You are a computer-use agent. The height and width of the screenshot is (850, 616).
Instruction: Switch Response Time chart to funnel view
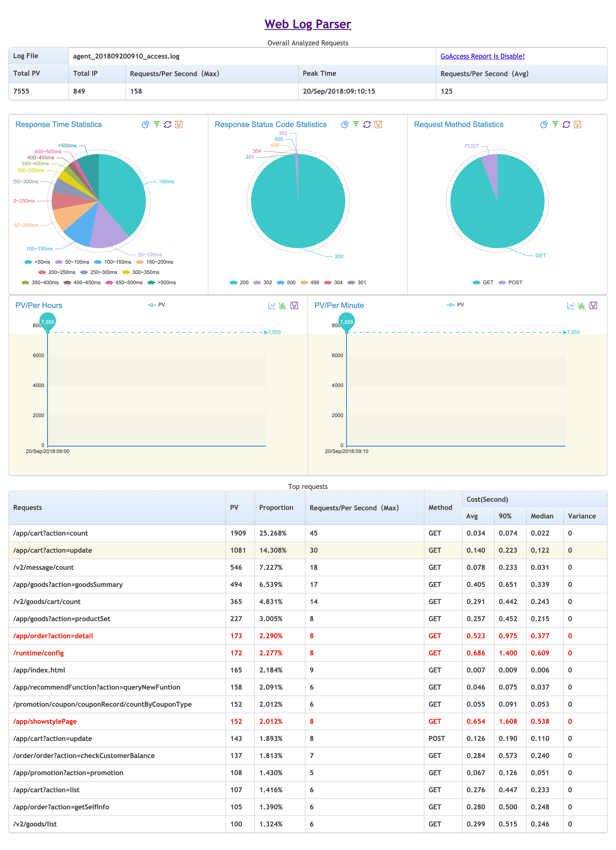157,124
